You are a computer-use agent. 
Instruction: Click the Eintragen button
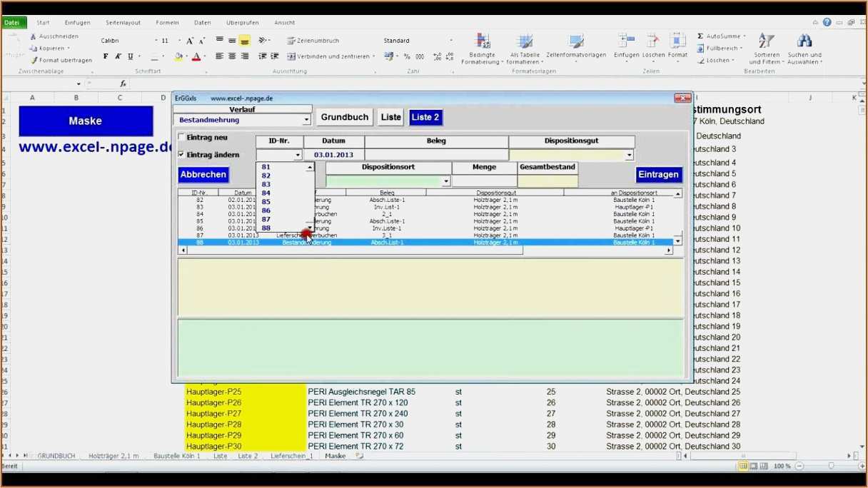click(658, 173)
